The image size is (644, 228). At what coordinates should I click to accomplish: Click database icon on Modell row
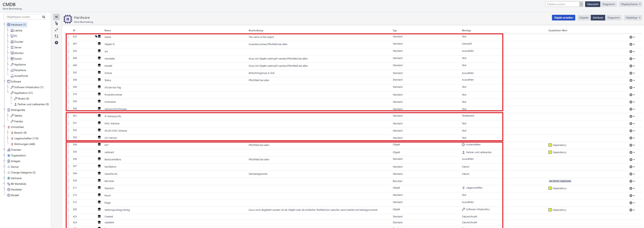pos(99,65)
